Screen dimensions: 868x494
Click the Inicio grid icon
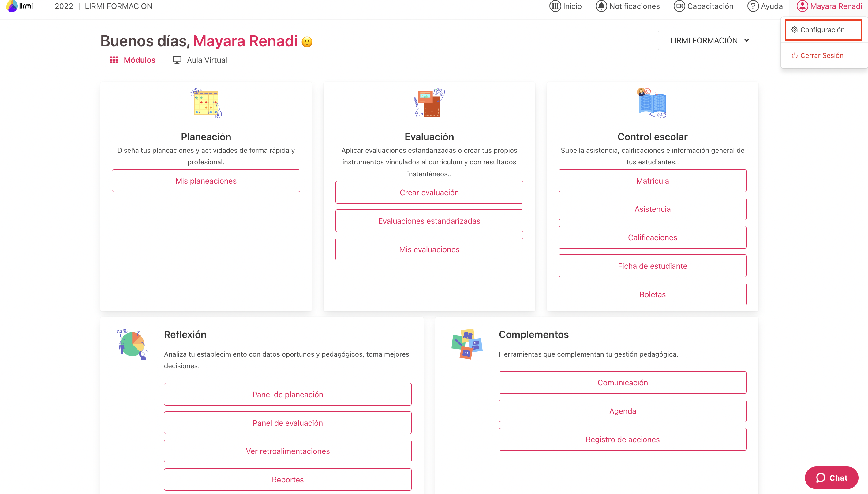[x=555, y=6]
